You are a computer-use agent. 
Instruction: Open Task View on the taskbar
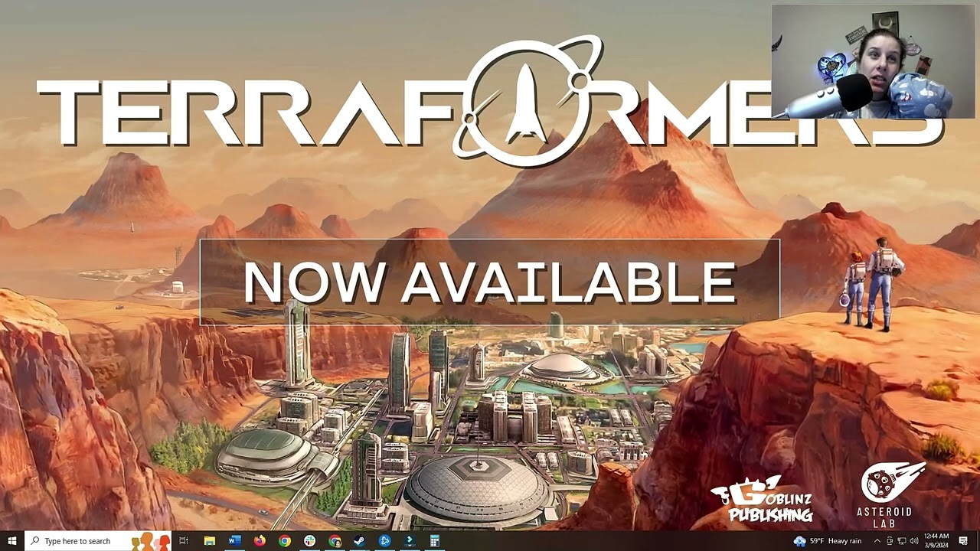click(x=184, y=541)
